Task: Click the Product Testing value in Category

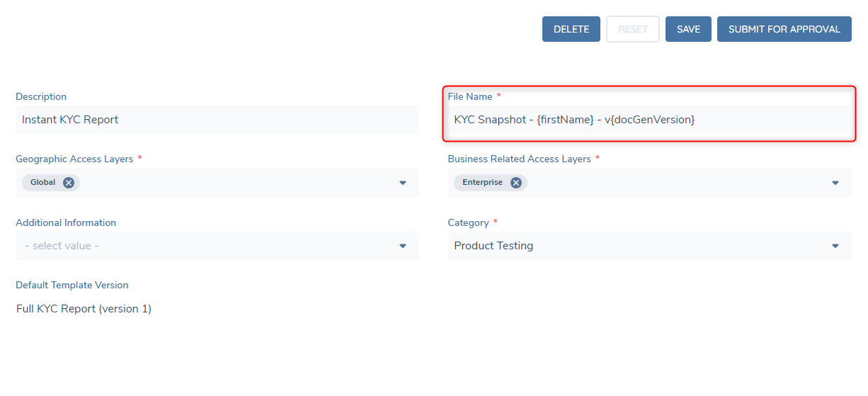Action: click(x=493, y=246)
